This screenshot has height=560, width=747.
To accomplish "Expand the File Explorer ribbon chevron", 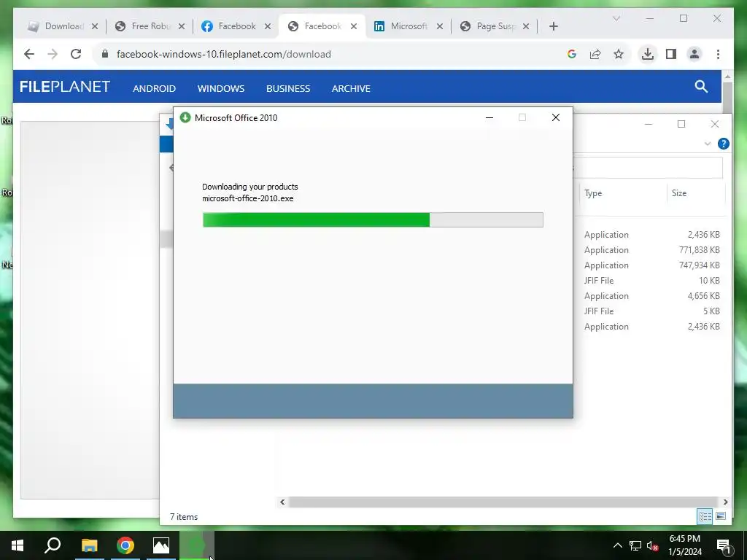I will pos(708,144).
